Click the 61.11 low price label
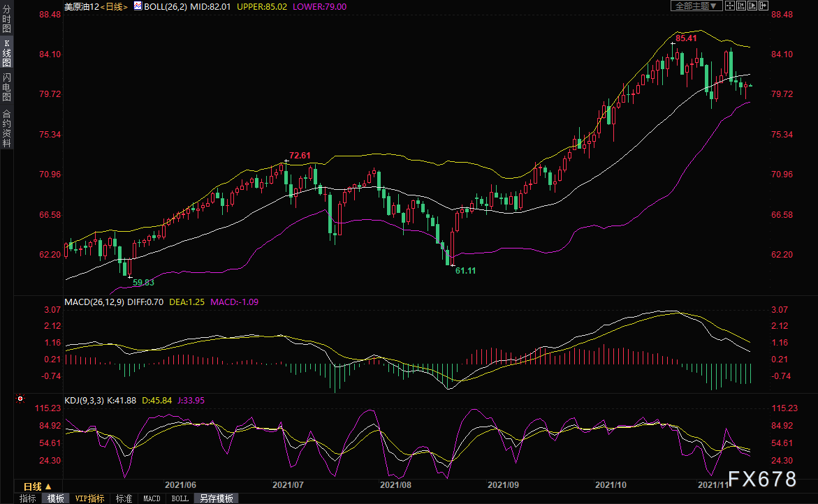This screenshot has height=504, width=818. 465,271
